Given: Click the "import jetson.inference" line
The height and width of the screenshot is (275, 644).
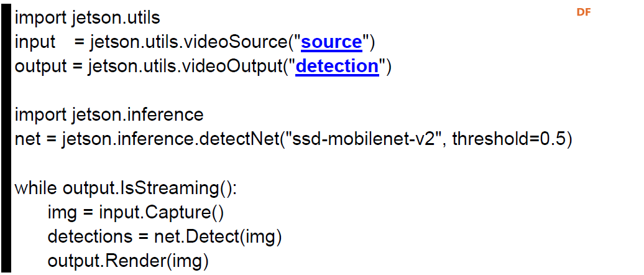Looking at the screenshot, I should (x=109, y=114).
